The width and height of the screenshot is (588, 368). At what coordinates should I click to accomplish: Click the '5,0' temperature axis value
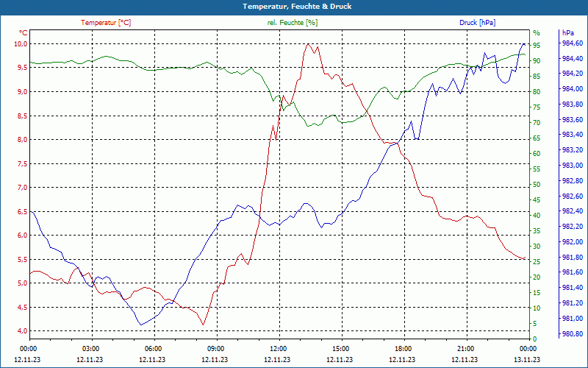[x=23, y=283]
